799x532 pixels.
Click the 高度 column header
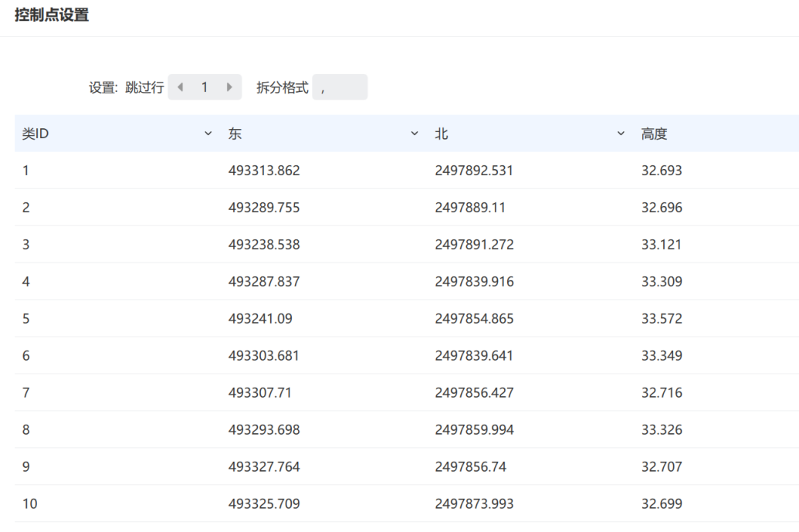coord(654,134)
